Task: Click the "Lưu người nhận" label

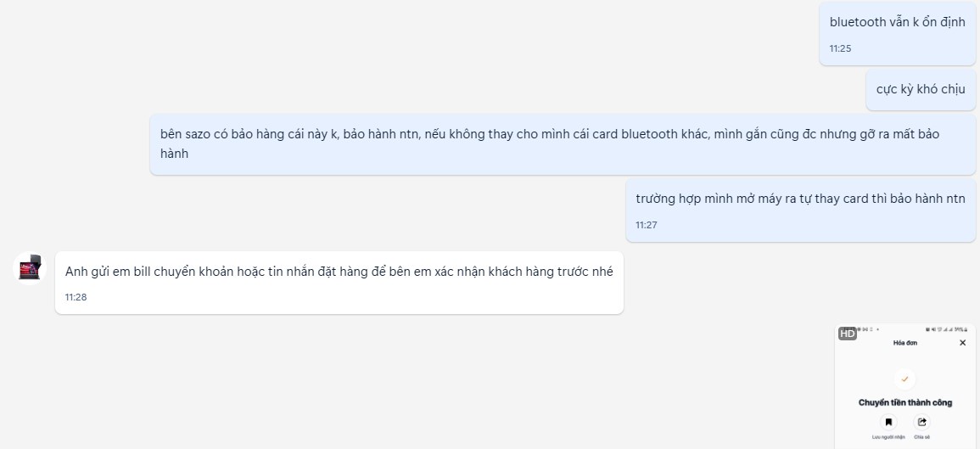Action: [888, 436]
